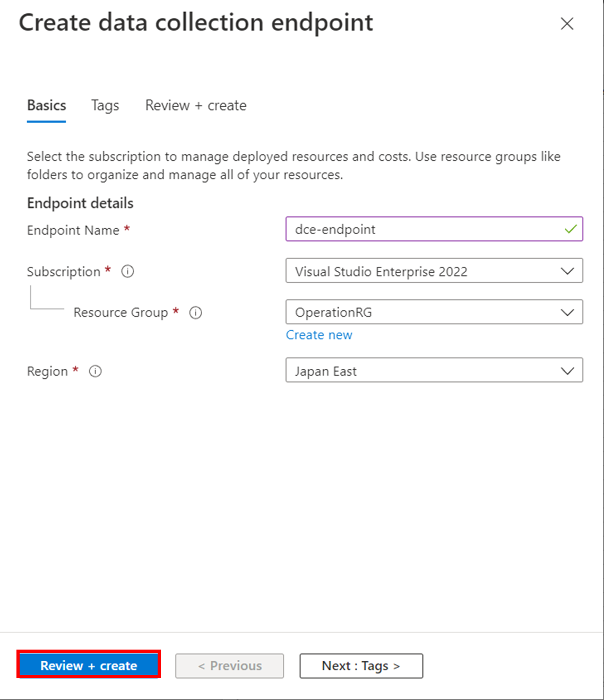Click the Subscription info icon
This screenshot has width=604, height=700.
(127, 272)
